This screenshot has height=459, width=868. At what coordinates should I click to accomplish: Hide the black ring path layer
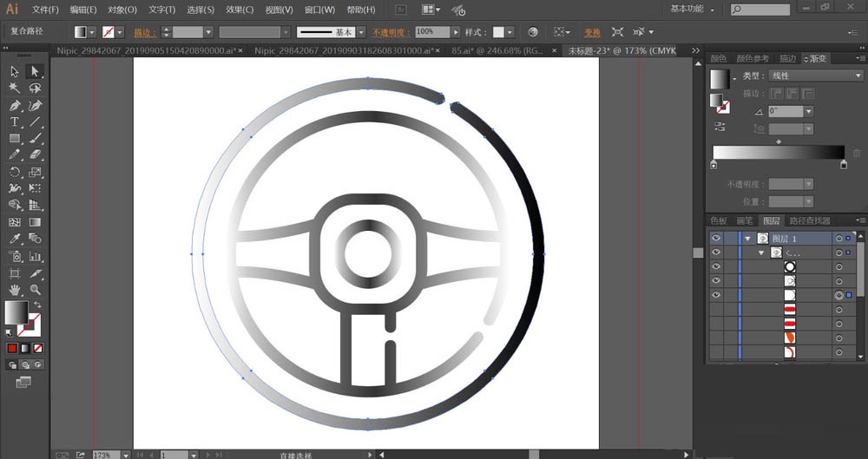(x=716, y=267)
